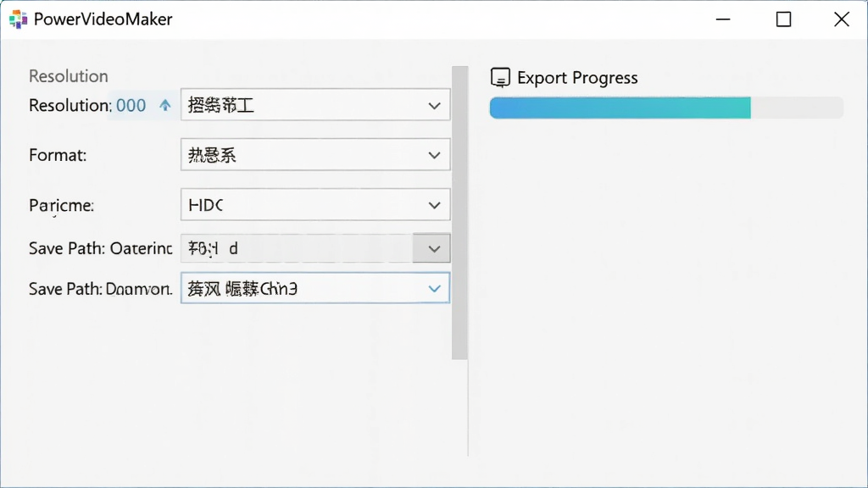
Task: Maximize the PowerVideoMaker window
Action: point(783,19)
